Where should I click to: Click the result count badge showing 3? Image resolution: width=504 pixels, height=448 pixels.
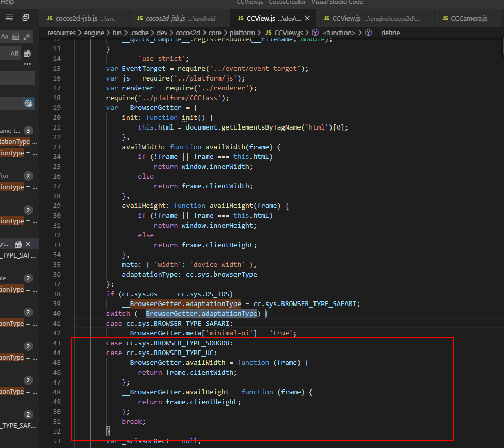tap(28, 131)
